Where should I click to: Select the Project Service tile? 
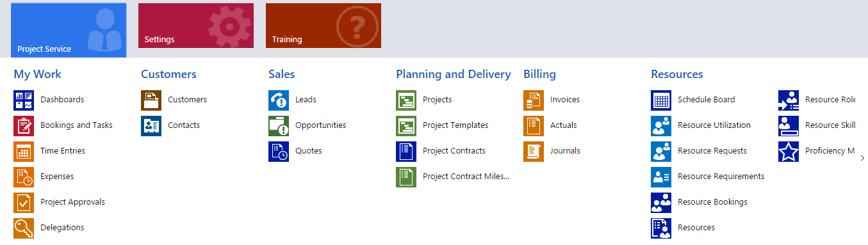(x=69, y=30)
